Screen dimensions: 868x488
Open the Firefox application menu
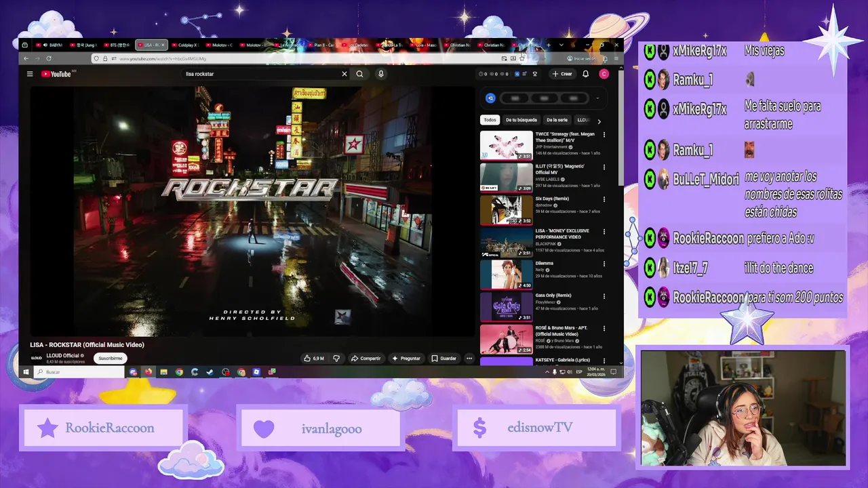click(x=615, y=58)
